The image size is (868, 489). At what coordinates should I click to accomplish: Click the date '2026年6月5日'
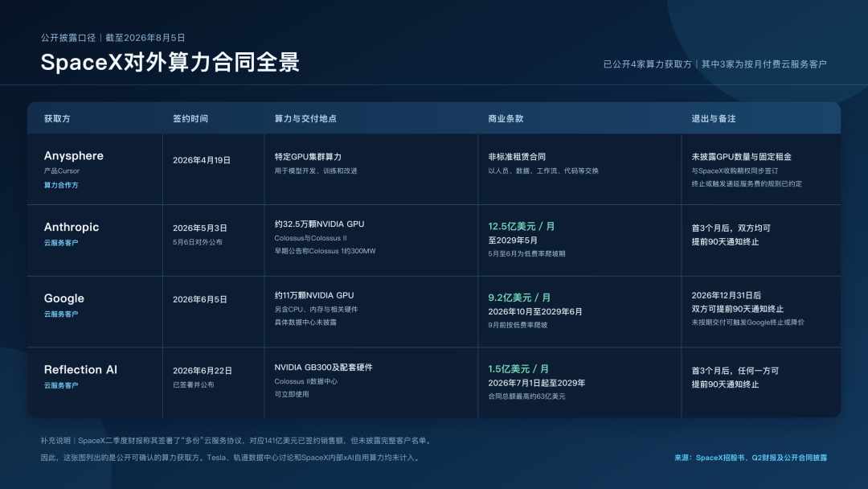pos(200,300)
